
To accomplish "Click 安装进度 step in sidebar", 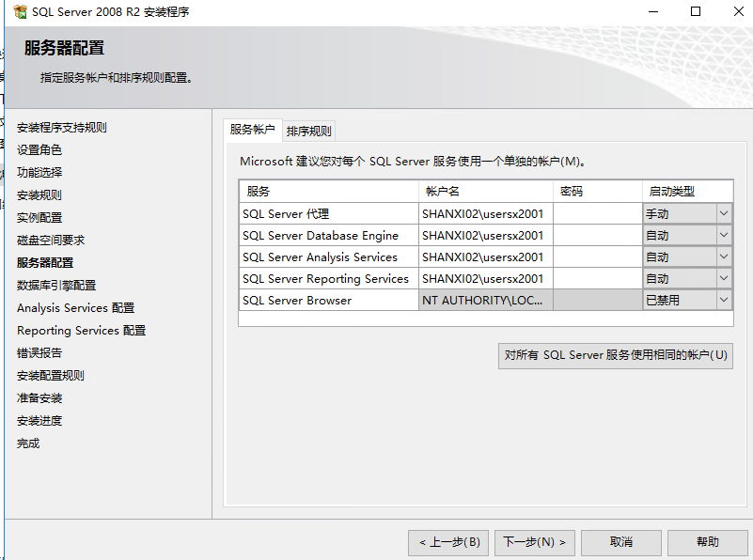I will tap(39, 421).
